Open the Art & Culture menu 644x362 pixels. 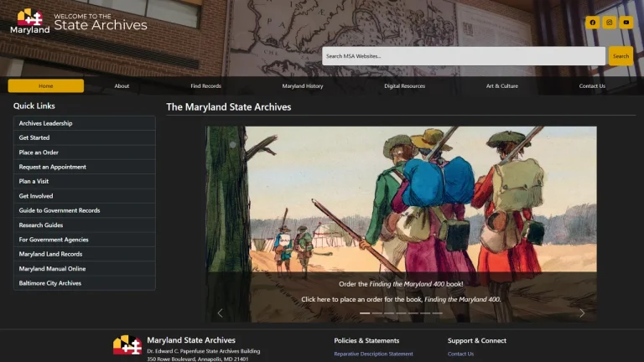502,85
